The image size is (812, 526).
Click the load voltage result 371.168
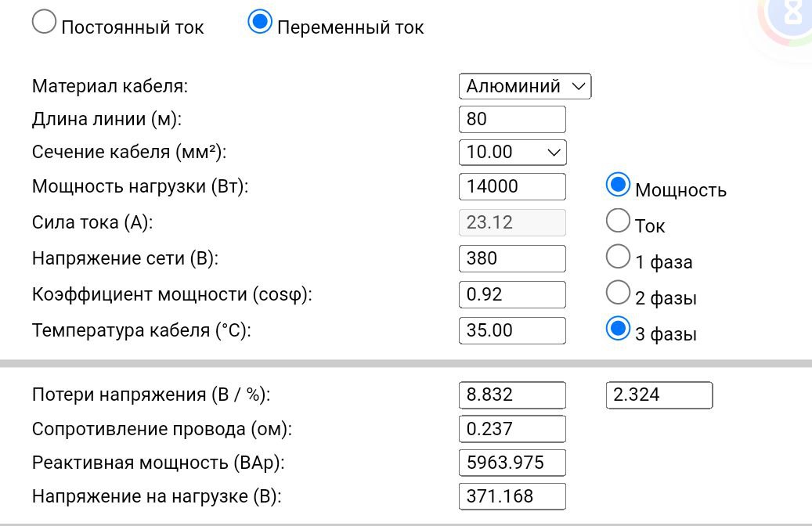pyautogui.click(x=512, y=496)
